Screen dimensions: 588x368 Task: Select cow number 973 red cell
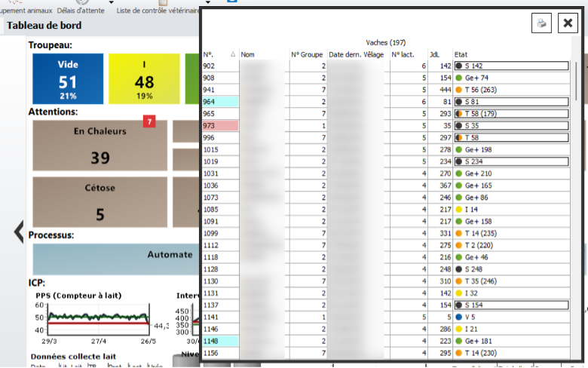220,126
